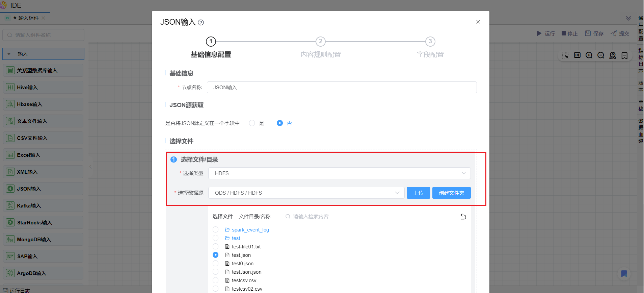Focus the 节点名称 input field
This screenshot has width=644, height=293.
click(342, 87)
